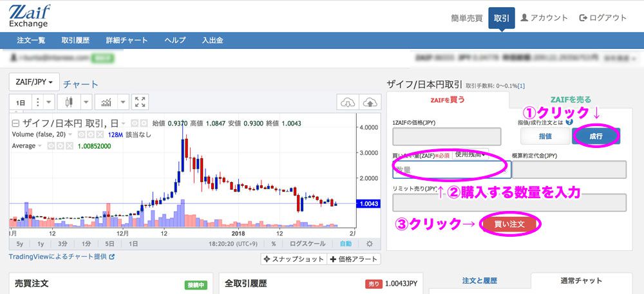Click the 買い注文 buy order button

tap(509, 224)
